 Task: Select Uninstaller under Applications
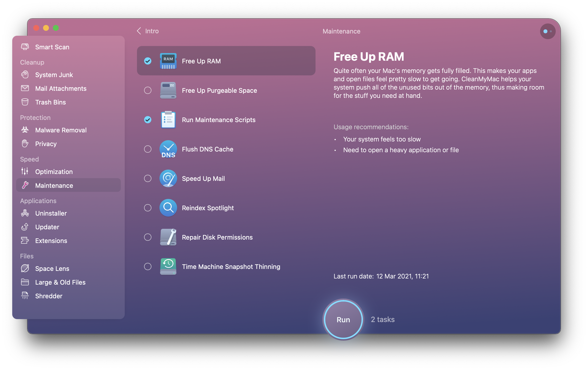pyautogui.click(x=51, y=212)
